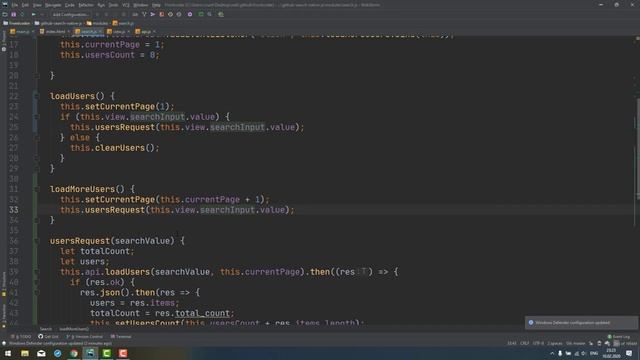640x360 pixels.
Task: Switch to the index.html editor tab
Action: tap(55, 31)
